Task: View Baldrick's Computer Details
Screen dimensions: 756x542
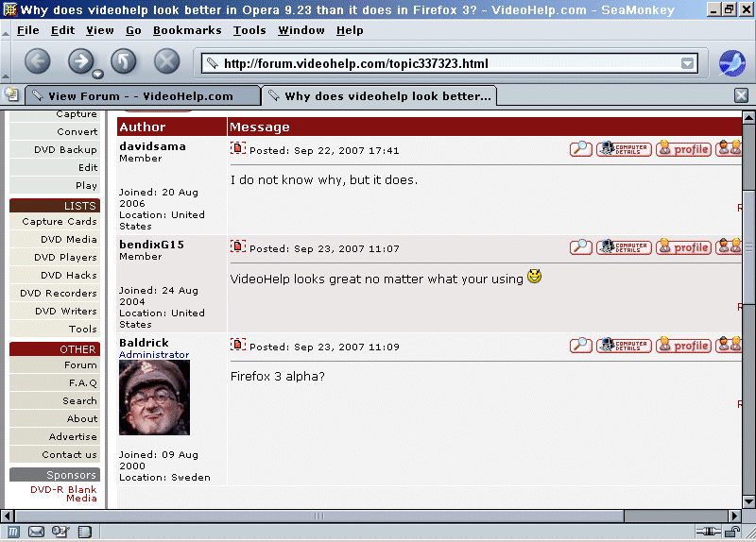Action: pos(624,346)
